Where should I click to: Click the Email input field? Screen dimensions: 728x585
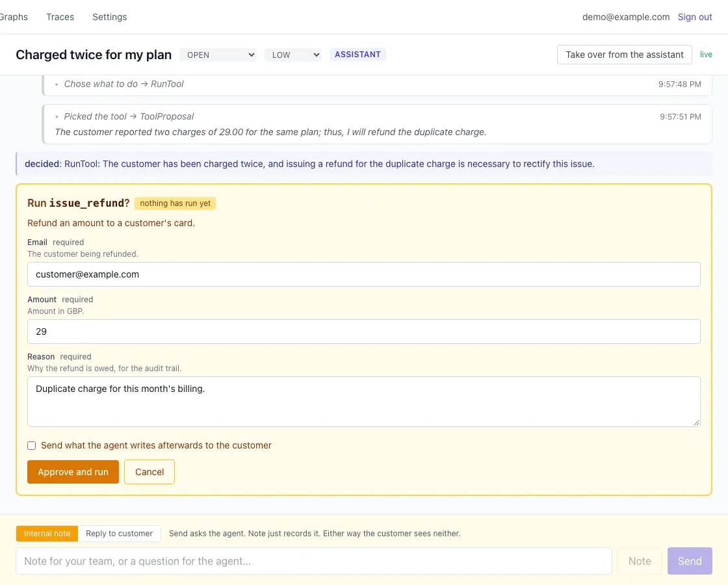tap(363, 274)
